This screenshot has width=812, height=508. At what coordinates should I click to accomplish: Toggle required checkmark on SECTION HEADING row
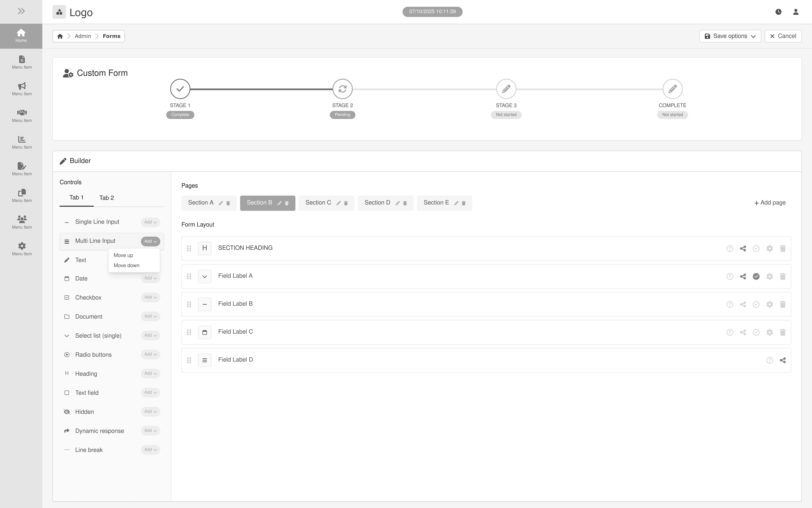[756, 249]
